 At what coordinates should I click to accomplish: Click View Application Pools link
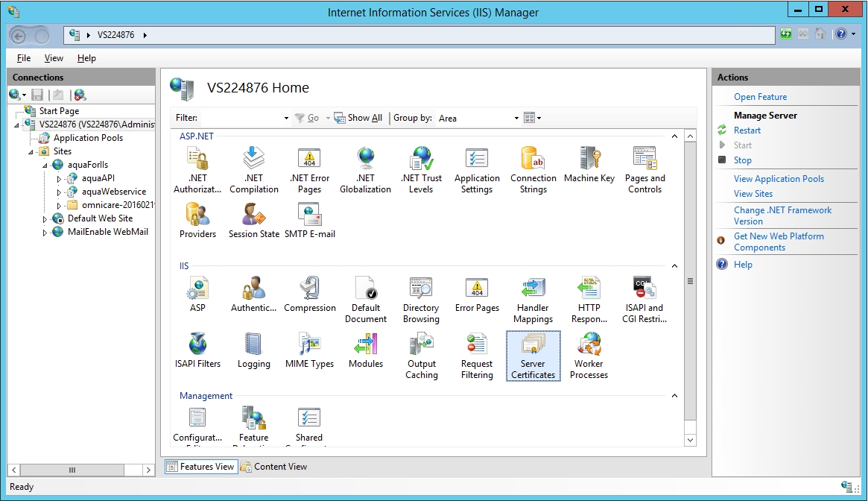[779, 179]
